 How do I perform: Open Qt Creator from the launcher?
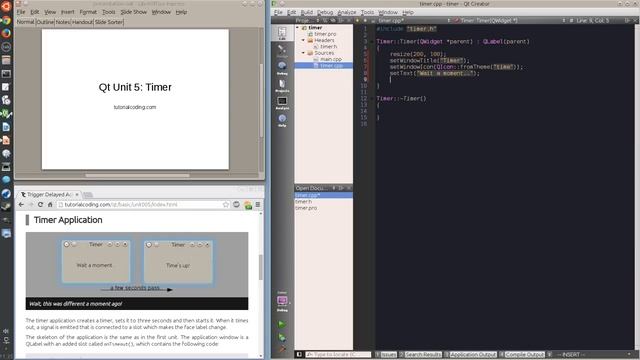click(6, 113)
